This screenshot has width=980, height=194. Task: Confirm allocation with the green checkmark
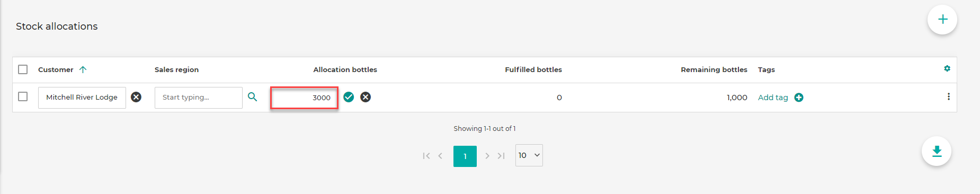point(349,97)
